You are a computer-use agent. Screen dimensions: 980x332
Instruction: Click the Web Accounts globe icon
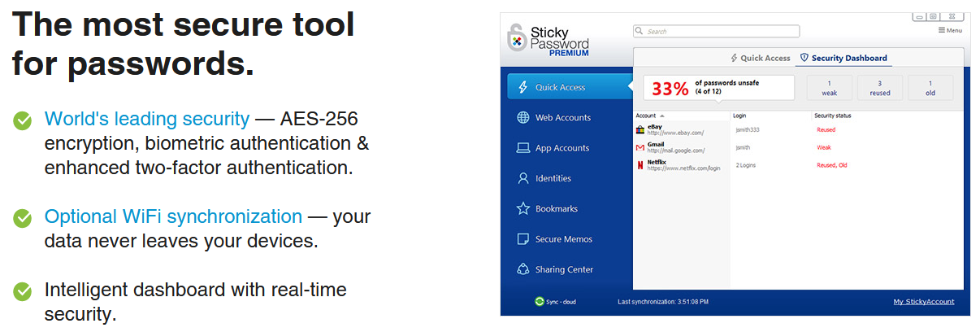tap(523, 117)
